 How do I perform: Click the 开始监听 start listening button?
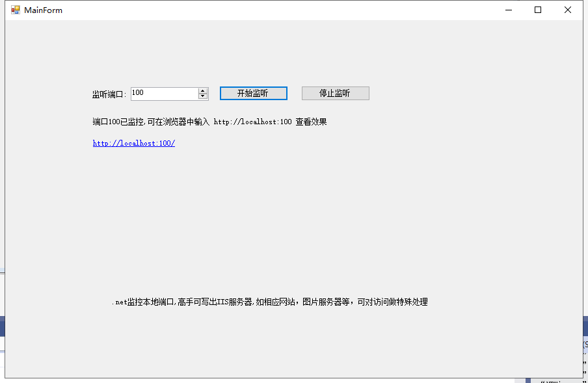(254, 94)
